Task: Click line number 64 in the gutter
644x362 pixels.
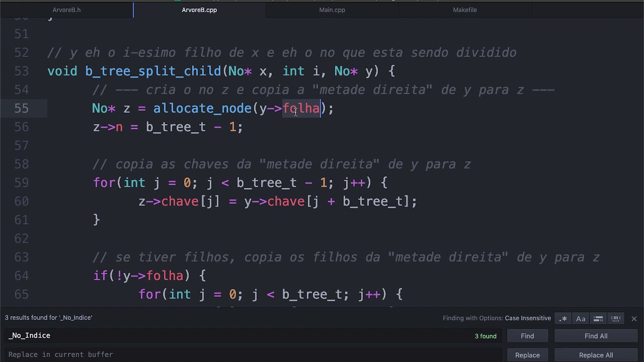Action: [x=22, y=276]
